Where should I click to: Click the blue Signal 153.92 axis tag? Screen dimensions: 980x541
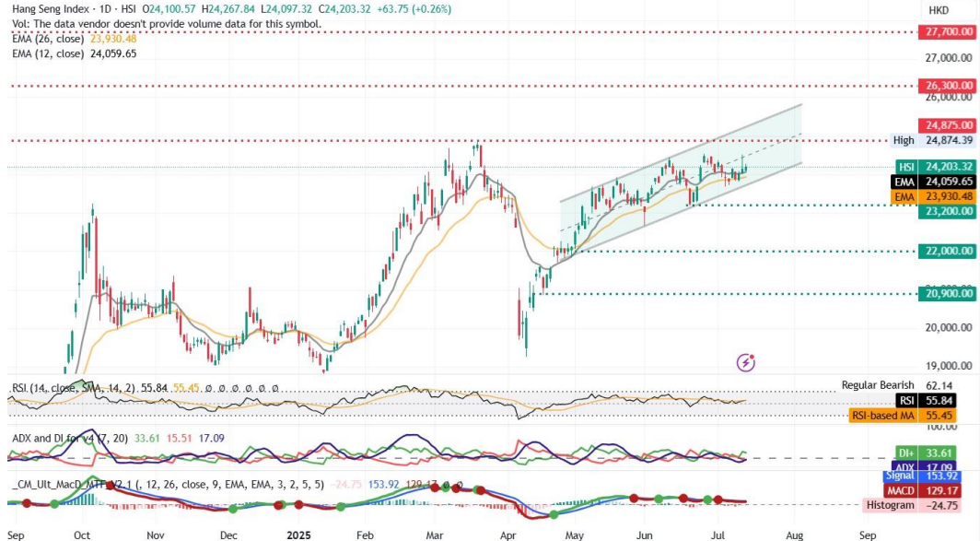click(921, 476)
